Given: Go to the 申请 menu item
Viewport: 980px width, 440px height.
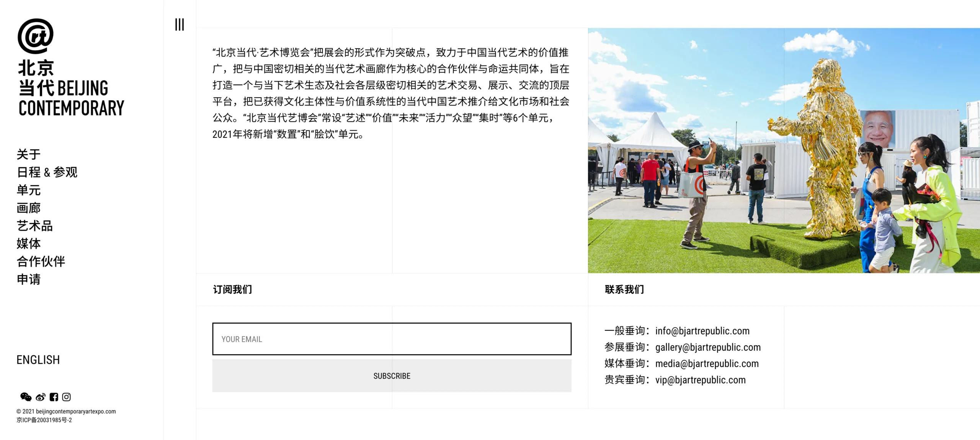Looking at the screenshot, I should tap(28, 280).
